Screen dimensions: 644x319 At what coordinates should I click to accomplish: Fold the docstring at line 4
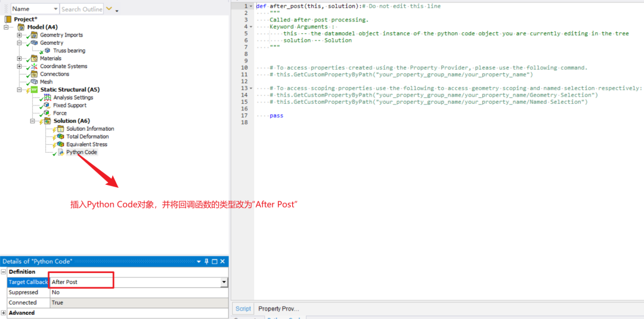pyautogui.click(x=251, y=27)
